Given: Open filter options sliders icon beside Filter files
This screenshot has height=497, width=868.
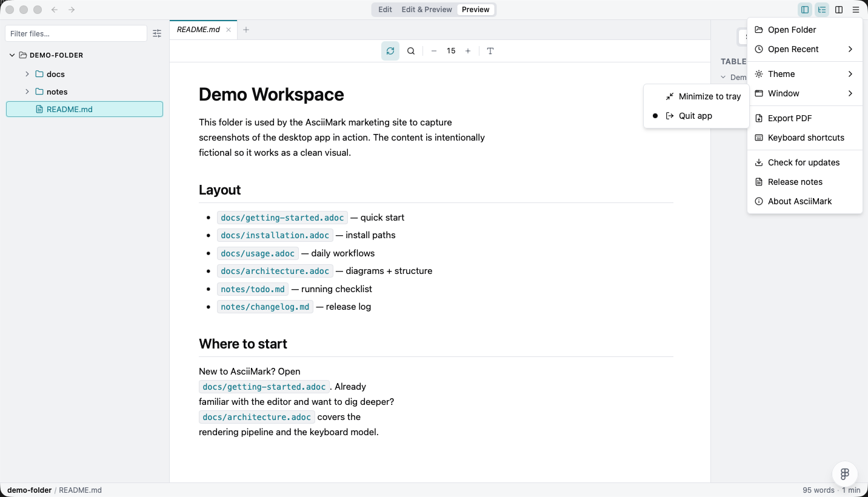Looking at the screenshot, I should coord(157,34).
